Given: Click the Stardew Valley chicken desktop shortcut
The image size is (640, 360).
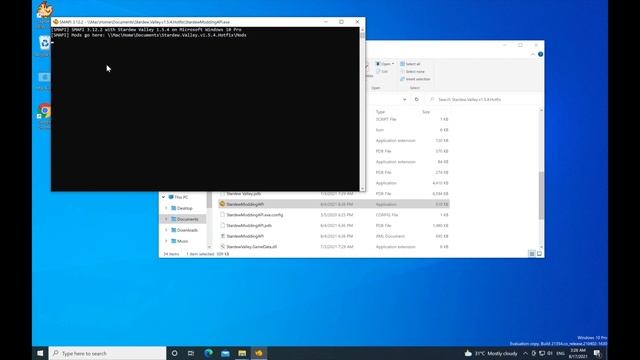Looking at the screenshot, I should coord(44,10).
